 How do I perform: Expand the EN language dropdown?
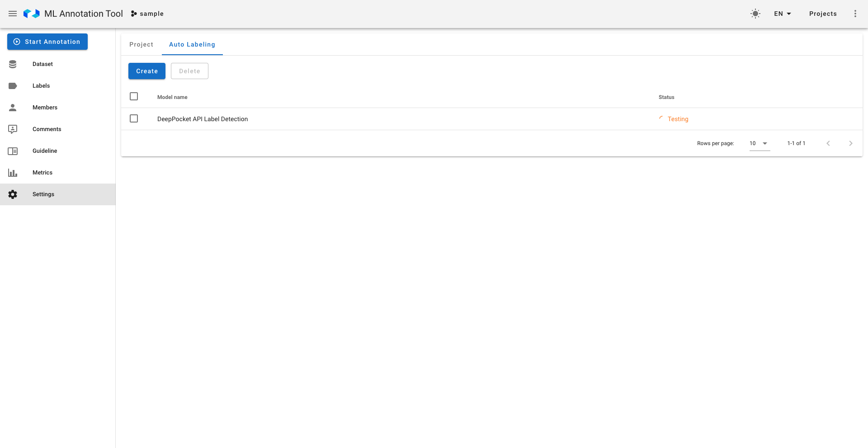tap(783, 14)
